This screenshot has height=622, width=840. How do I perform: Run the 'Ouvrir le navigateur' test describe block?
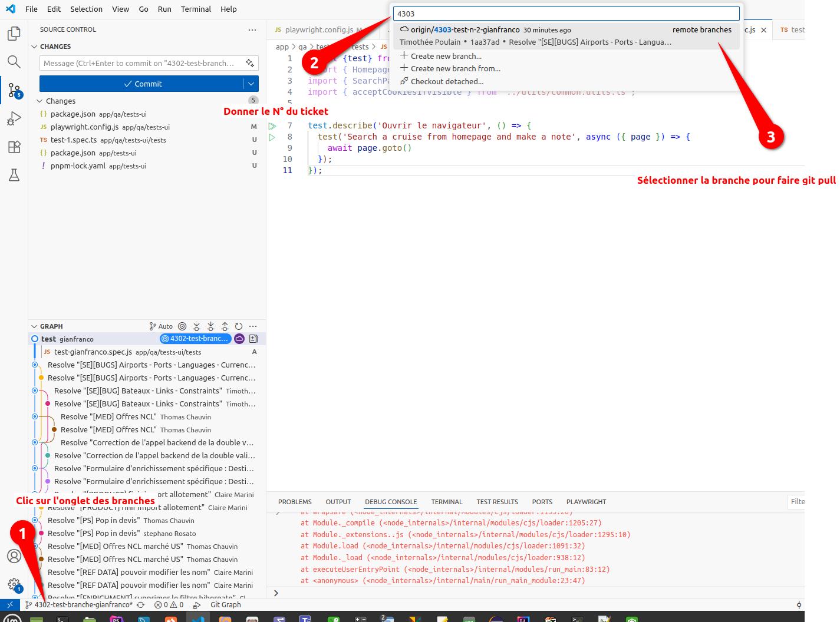pyautogui.click(x=272, y=126)
